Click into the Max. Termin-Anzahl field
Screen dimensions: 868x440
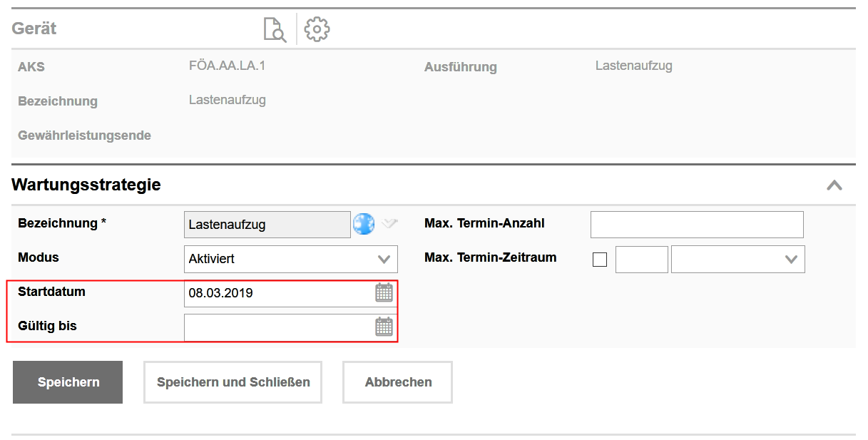(x=696, y=225)
